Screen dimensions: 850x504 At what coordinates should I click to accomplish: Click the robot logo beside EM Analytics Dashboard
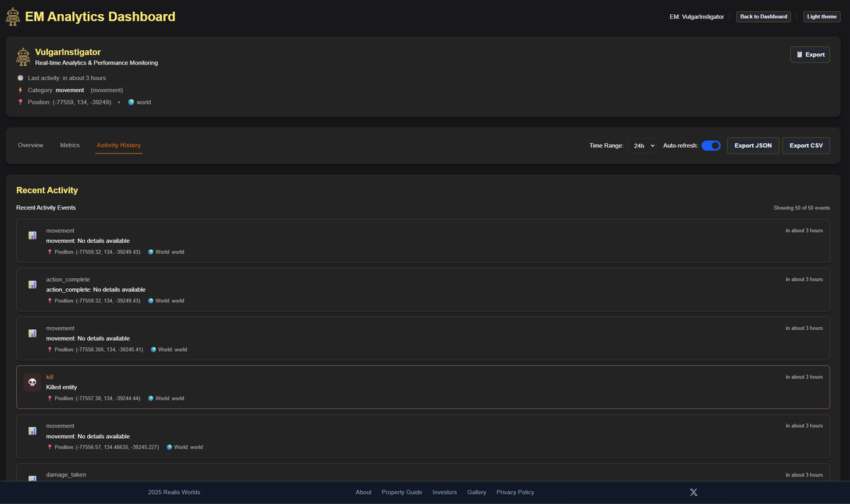click(x=13, y=17)
